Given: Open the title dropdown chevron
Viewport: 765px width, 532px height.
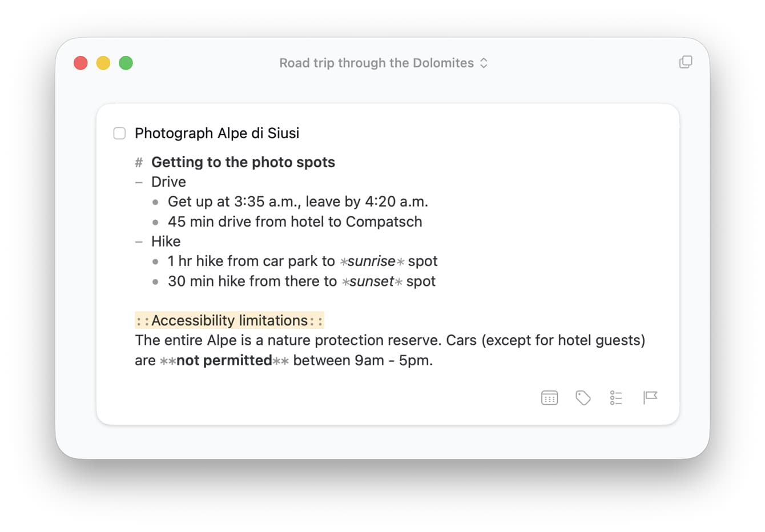Looking at the screenshot, I should [484, 63].
